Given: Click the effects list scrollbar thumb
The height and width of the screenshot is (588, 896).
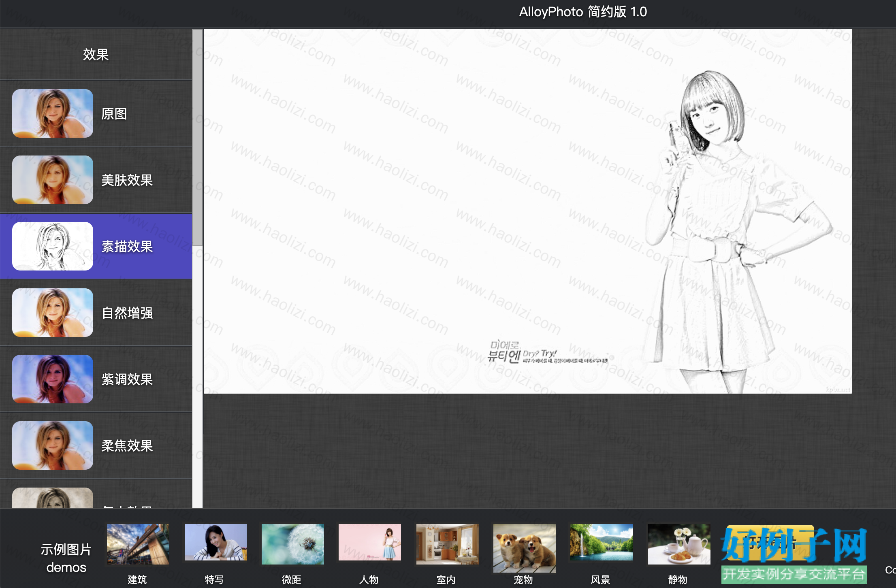Looking at the screenshot, I should [197, 137].
